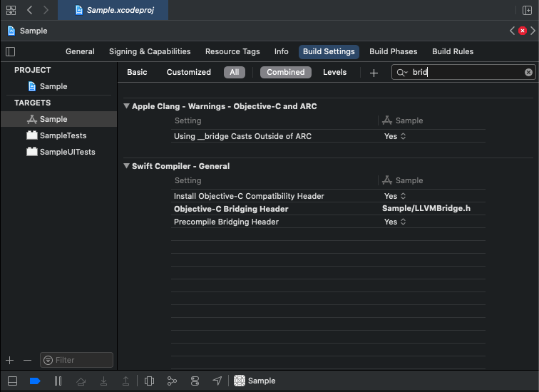The width and height of the screenshot is (539, 392).
Task: Click the Sample.xcodeproj editor tab
Action: tap(113, 10)
